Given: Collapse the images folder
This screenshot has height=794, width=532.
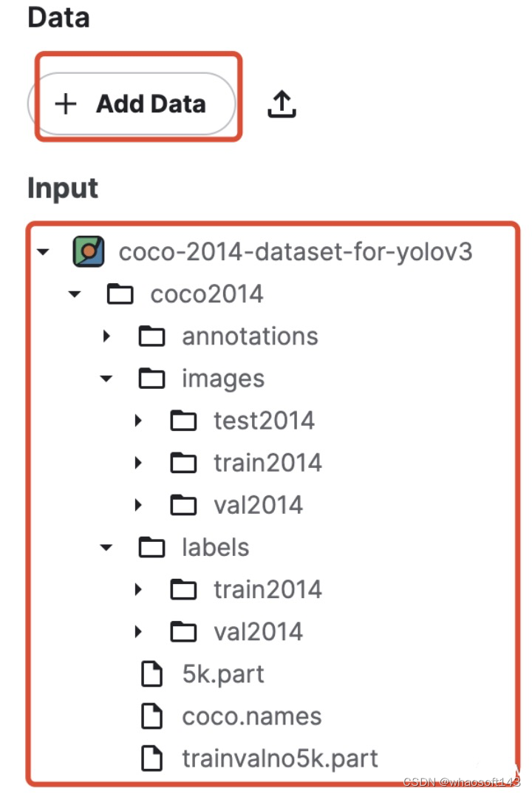Looking at the screenshot, I should (x=107, y=378).
